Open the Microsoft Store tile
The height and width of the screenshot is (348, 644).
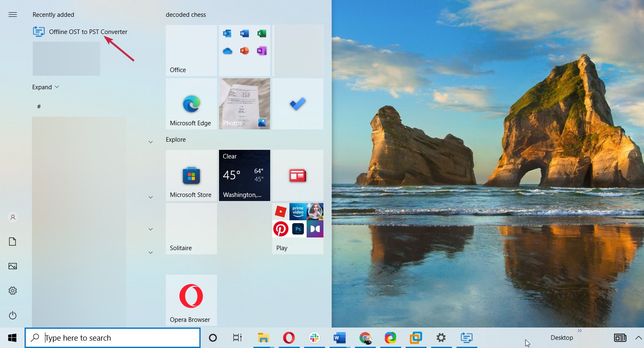(x=191, y=175)
